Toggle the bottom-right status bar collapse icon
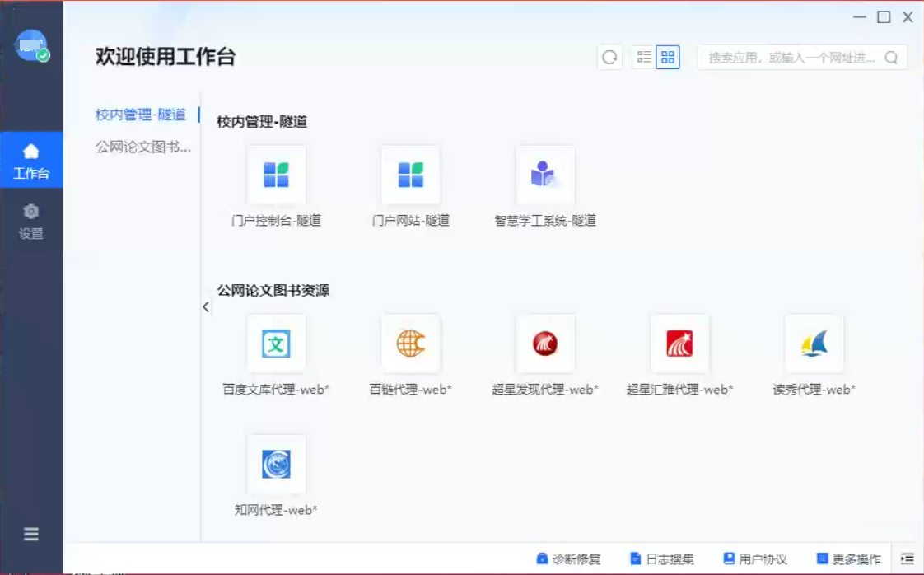 pyautogui.click(x=907, y=559)
